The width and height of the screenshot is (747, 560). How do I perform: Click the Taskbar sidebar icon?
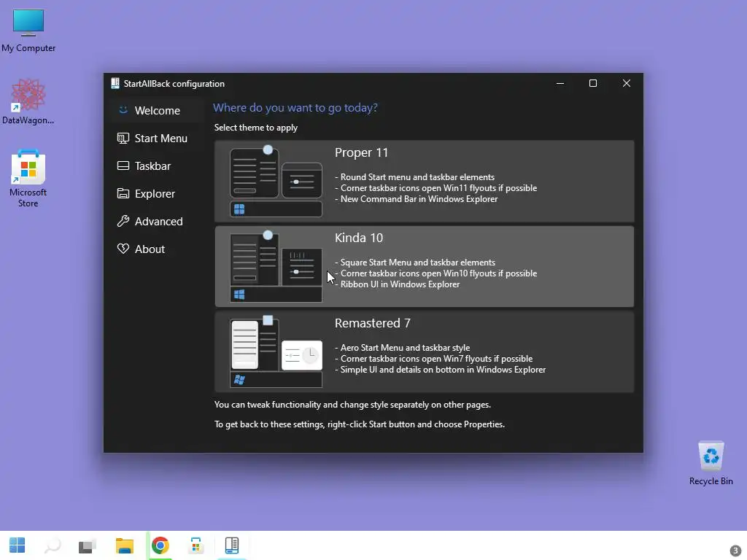pyautogui.click(x=123, y=166)
